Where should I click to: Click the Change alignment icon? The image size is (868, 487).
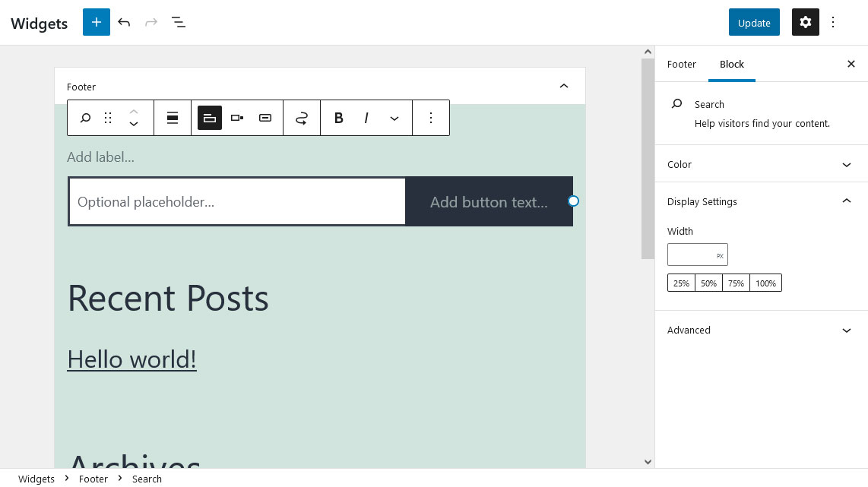173,118
